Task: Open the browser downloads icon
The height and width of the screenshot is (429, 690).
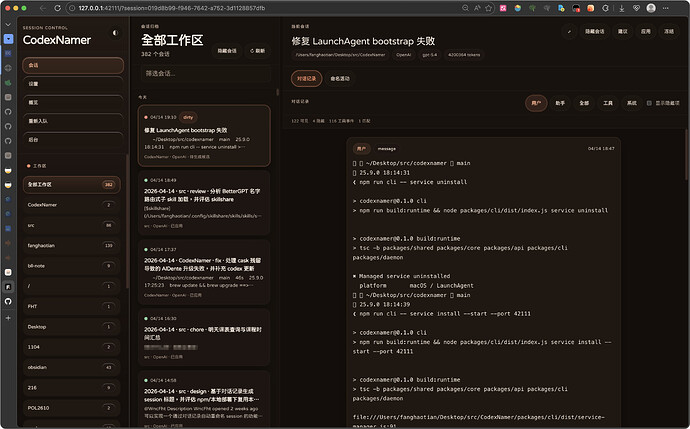Action: (x=622, y=8)
